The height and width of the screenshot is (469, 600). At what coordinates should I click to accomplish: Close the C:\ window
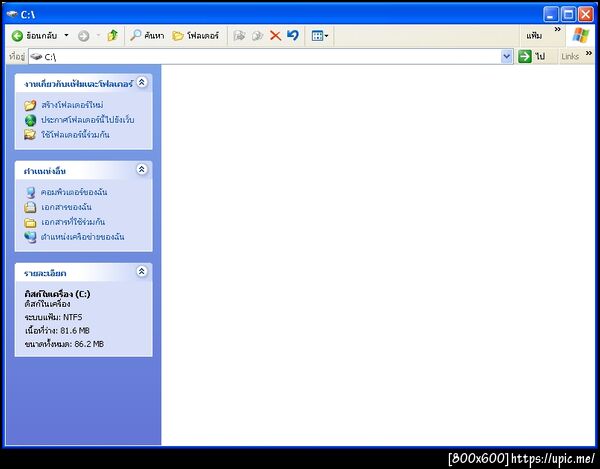click(x=586, y=15)
